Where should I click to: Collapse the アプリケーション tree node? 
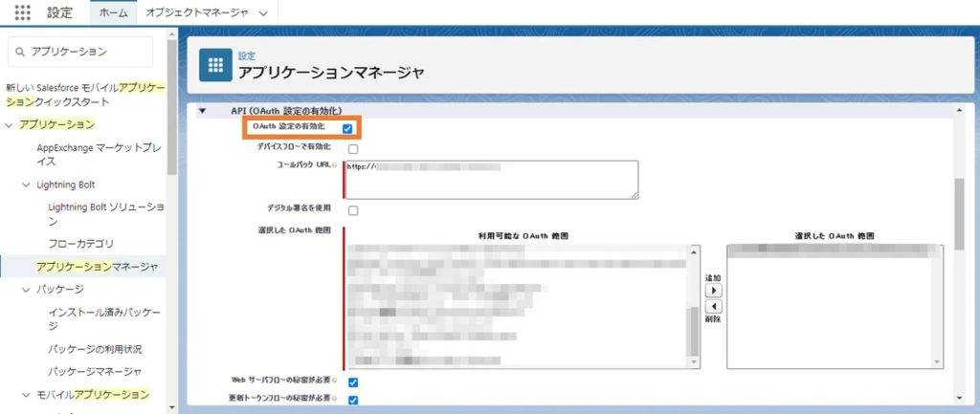point(8,125)
